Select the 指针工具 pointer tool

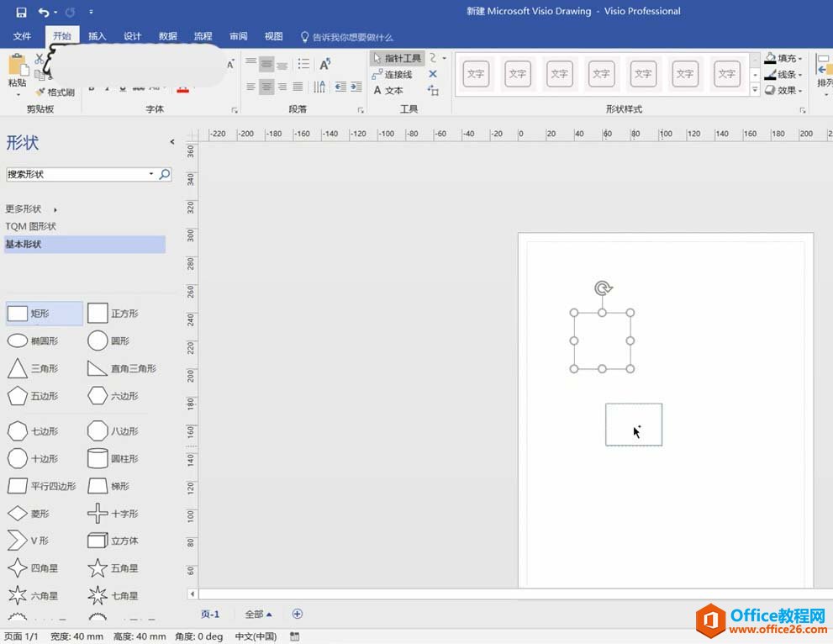click(396, 58)
